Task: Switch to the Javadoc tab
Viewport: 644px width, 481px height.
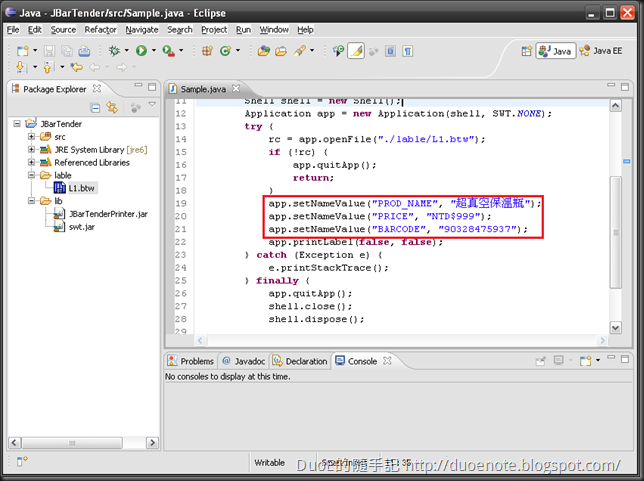Action: point(243,361)
